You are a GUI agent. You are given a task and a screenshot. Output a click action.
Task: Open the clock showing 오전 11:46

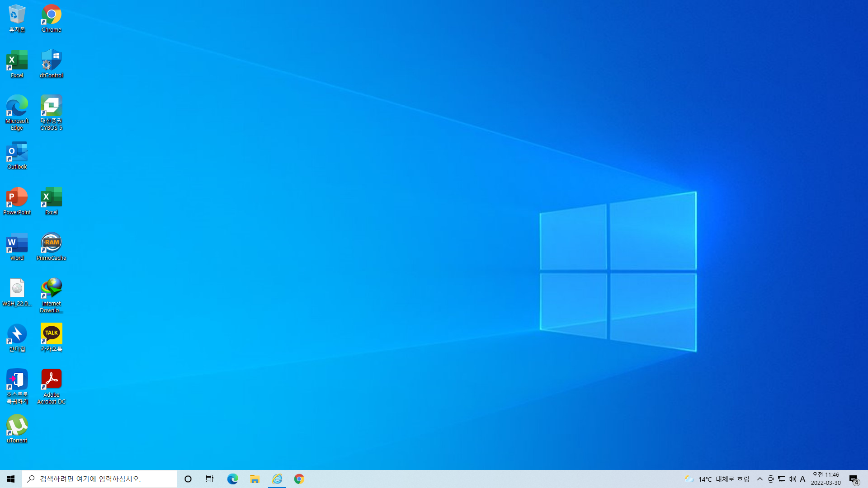click(826, 479)
